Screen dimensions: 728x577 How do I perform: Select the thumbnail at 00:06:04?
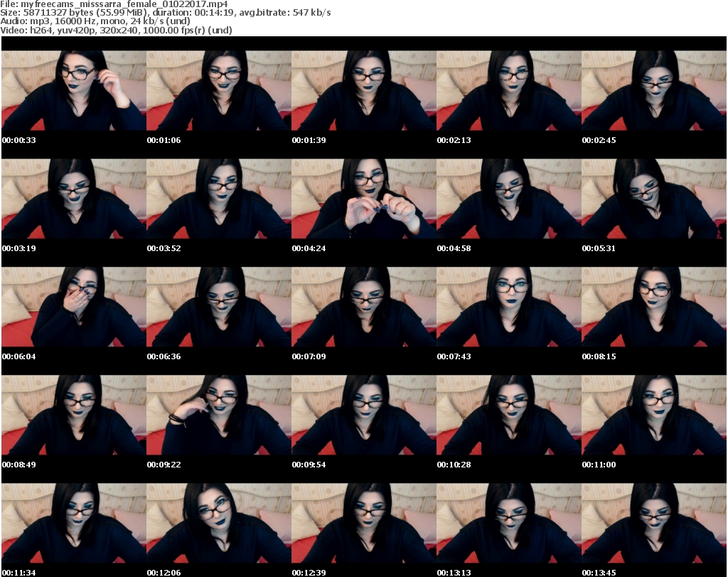point(74,307)
